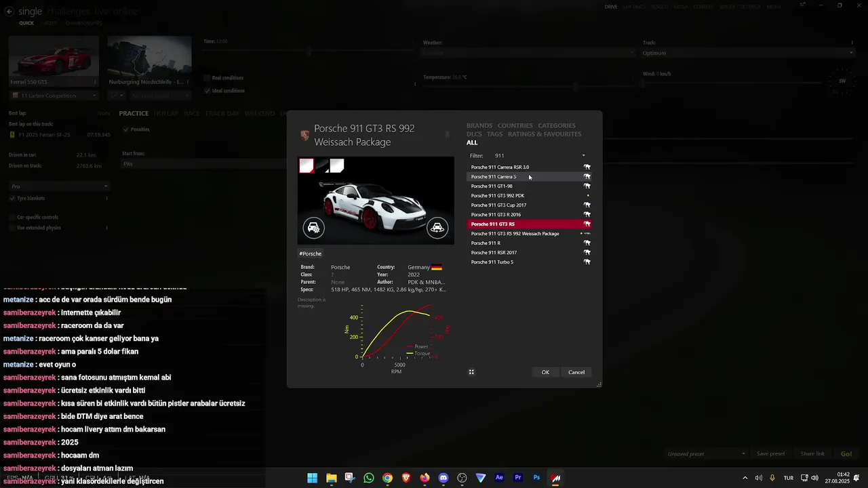This screenshot has height=488, width=868.
Task: Open the Pro assists preset dropdown
Action: pyautogui.click(x=59, y=186)
